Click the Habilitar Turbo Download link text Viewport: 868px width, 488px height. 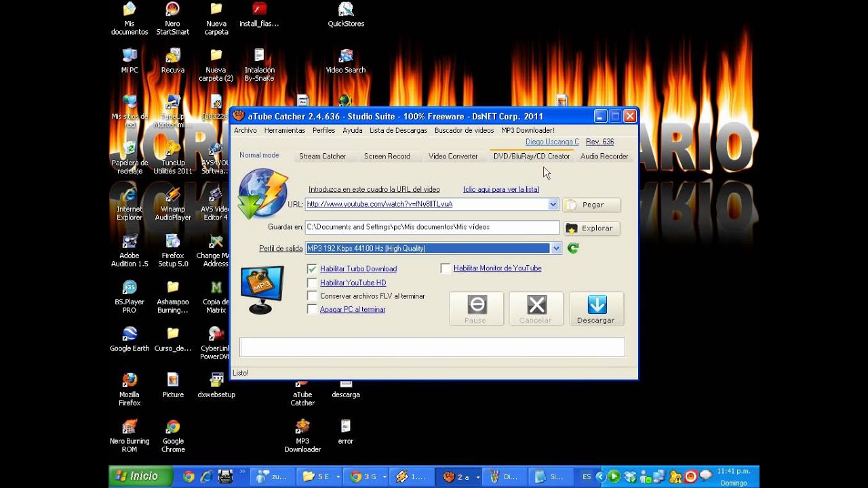coord(359,269)
